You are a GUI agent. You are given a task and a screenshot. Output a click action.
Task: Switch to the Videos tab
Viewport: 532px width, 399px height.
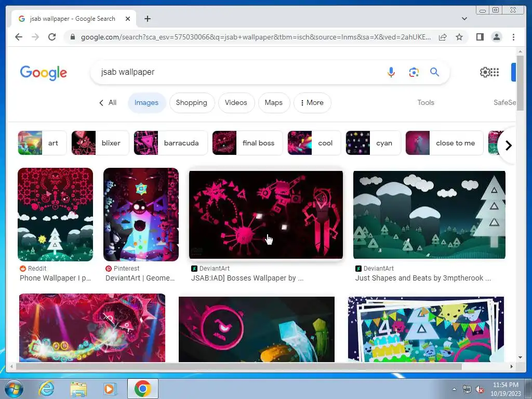(236, 102)
